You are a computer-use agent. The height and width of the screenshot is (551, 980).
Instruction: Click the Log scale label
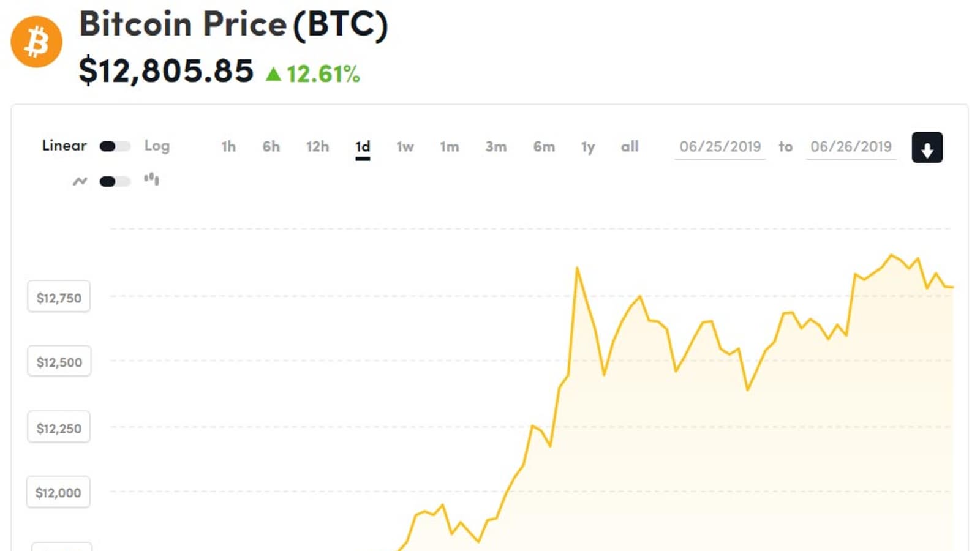pos(157,146)
